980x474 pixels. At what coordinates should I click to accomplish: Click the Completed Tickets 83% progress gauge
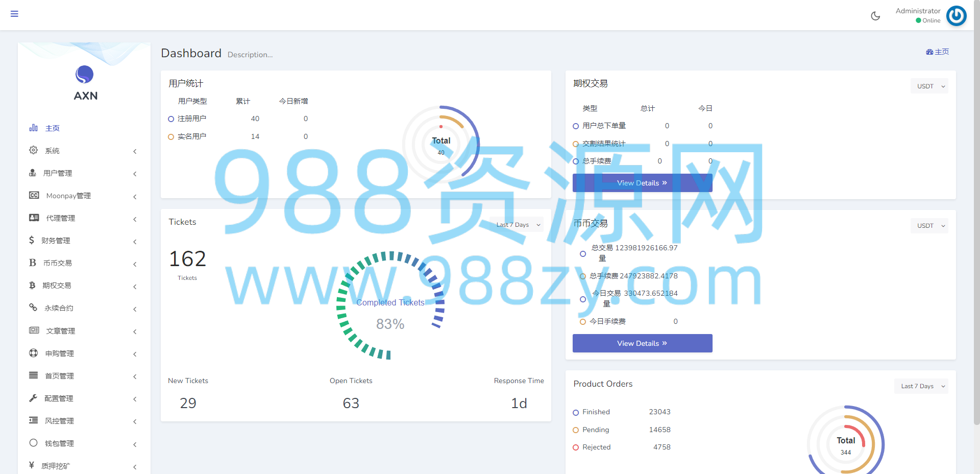pyautogui.click(x=390, y=305)
